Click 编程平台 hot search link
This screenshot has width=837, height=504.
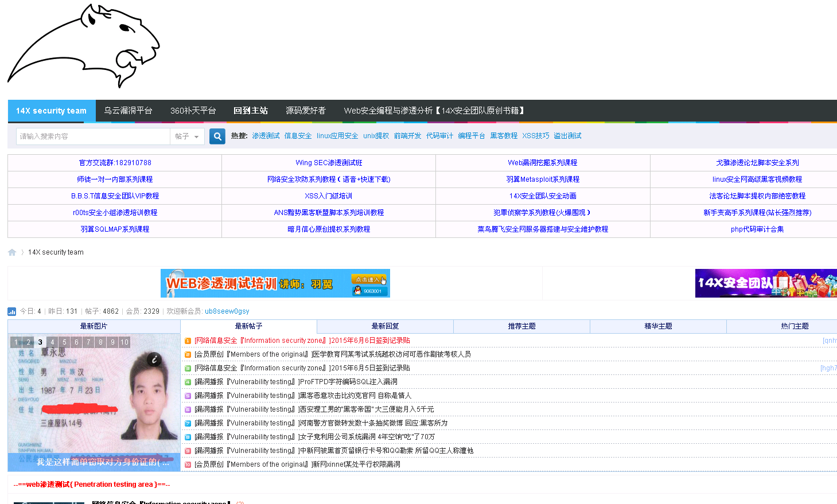pyautogui.click(x=472, y=136)
